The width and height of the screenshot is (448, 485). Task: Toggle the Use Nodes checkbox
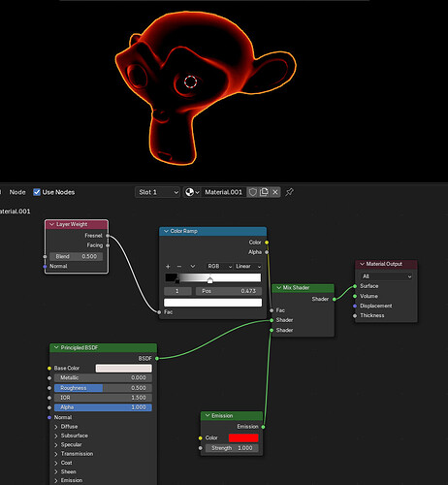[37, 192]
